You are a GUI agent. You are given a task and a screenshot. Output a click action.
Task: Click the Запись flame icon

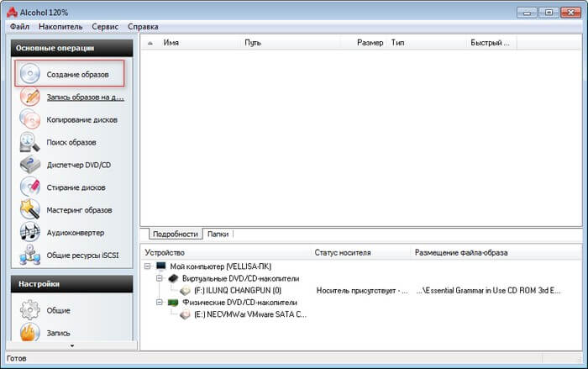(30, 332)
